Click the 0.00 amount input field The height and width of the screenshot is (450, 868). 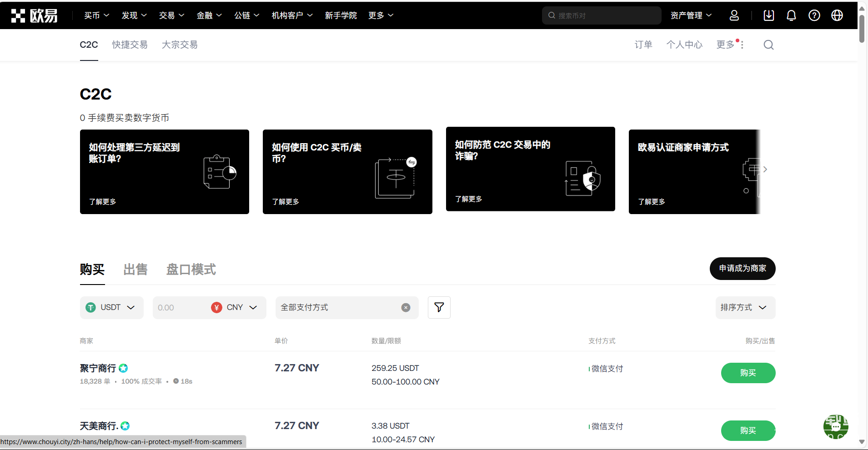pos(180,308)
